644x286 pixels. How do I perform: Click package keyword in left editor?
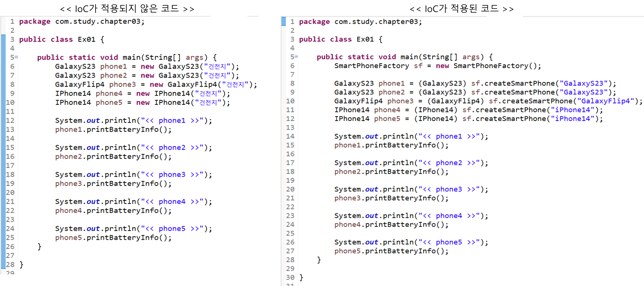(35, 22)
